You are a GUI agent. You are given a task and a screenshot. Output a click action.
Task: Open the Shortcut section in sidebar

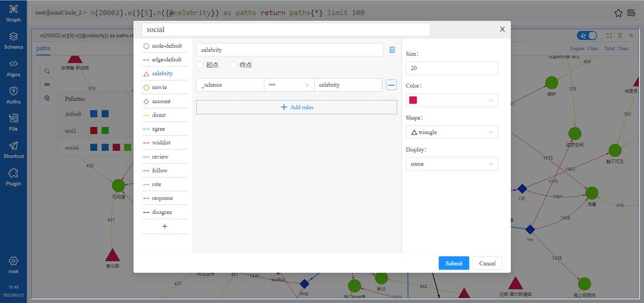coord(13,150)
